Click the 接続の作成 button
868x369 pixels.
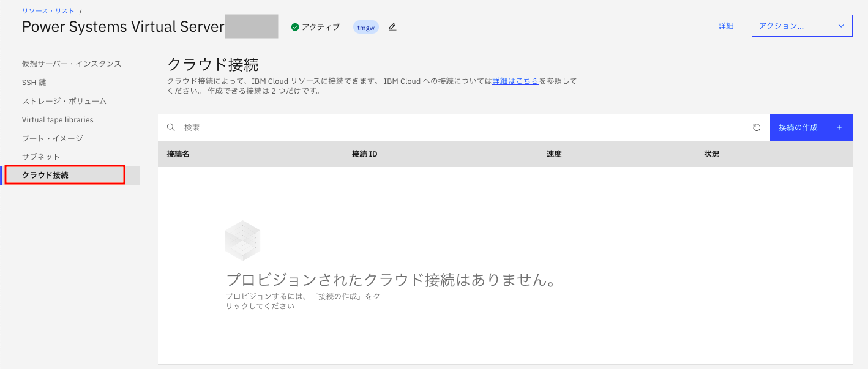tap(811, 127)
